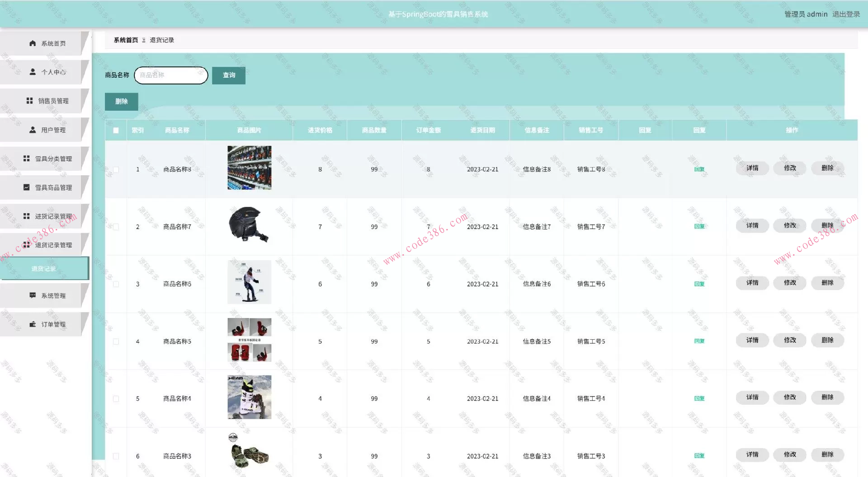Click the grid icon beside 雪具分类管理
868x477 pixels.
(x=27, y=159)
